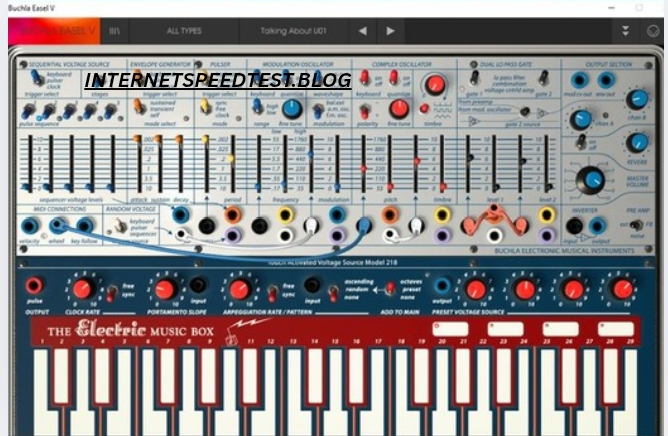Viewport: 668px width, 436px height.
Task: Click the wheel MIDI connection jack
Action: [x=58, y=225]
